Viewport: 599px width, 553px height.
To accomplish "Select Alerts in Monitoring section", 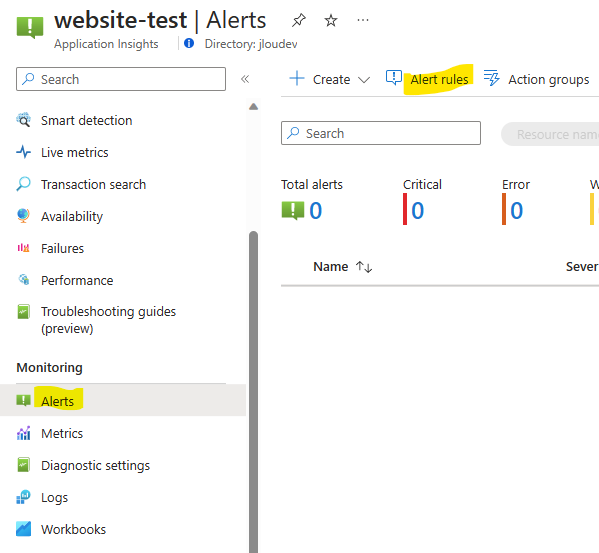I will pyautogui.click(x=57, y=401).
